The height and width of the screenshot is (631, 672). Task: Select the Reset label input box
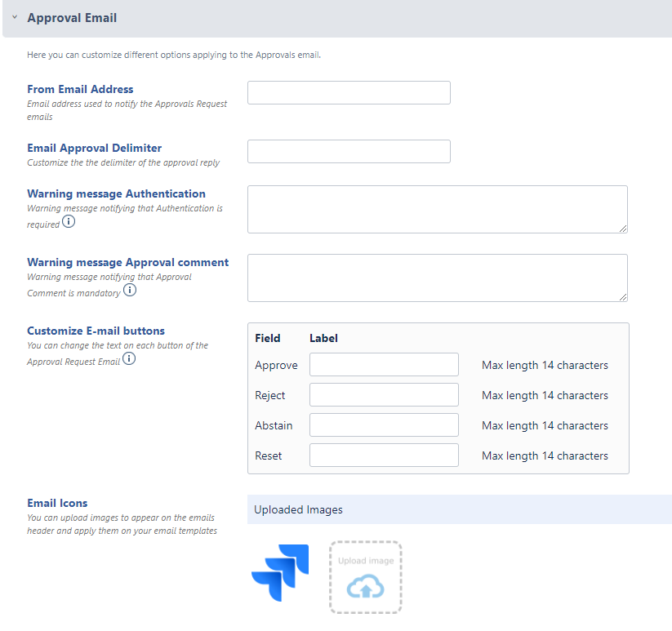[x=384, y=455]
